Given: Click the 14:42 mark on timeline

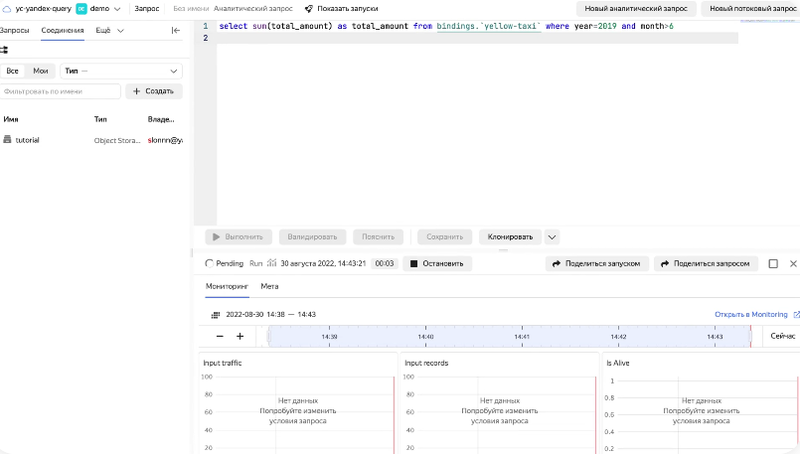Looking at the screenshot, I should click(x=618, y=337).
